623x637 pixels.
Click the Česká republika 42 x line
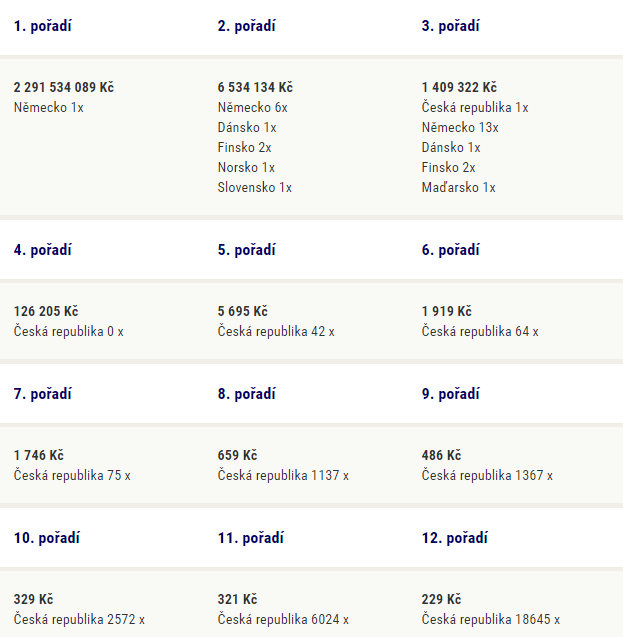pyautogui.click(x=276, y=332)
